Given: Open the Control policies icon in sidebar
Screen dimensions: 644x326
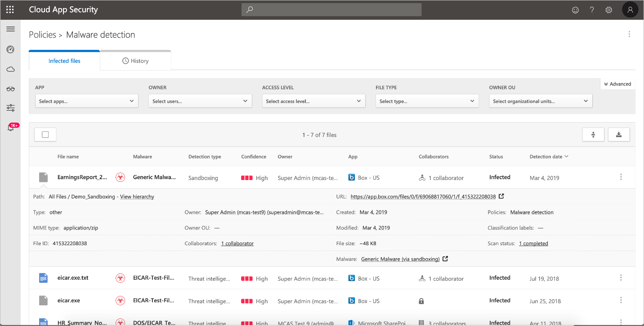Looking at the screenshot, I should click(x=10, y=108).
